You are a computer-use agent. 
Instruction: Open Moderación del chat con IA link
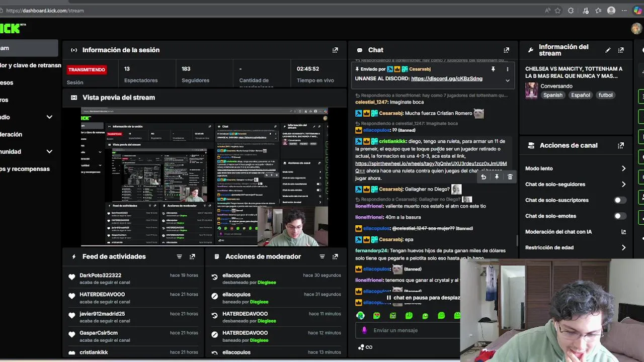tap(576, 232)
